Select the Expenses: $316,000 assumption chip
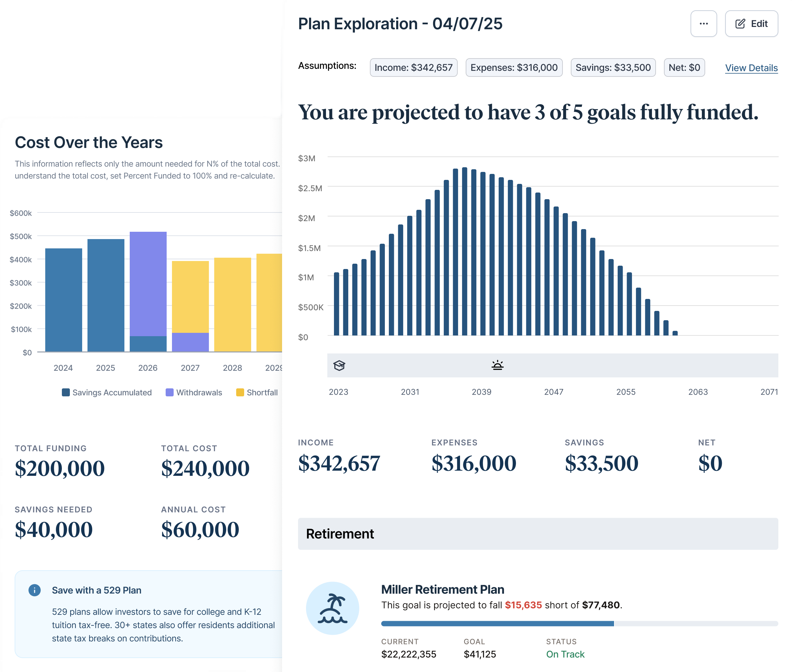This screenshot has width=792, height=672. 514,67
